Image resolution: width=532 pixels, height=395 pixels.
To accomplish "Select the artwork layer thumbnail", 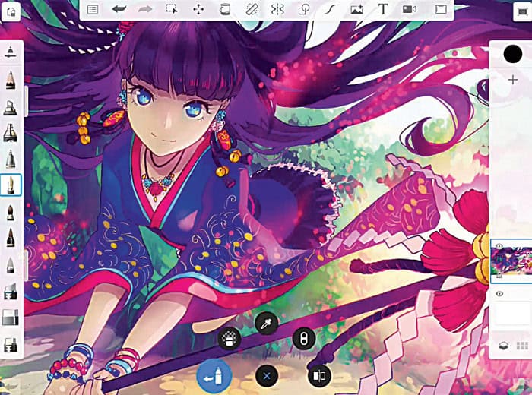I will point(511,261).
